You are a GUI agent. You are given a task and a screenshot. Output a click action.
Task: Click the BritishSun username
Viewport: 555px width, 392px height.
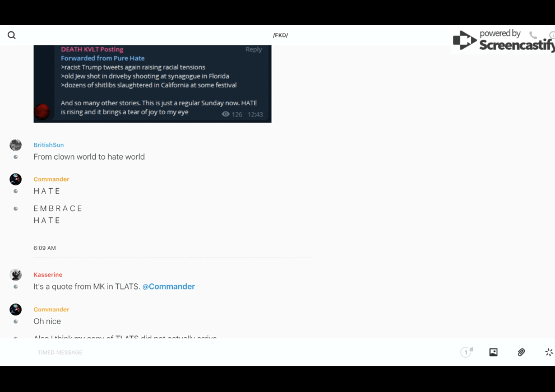(x=48, y=145)
